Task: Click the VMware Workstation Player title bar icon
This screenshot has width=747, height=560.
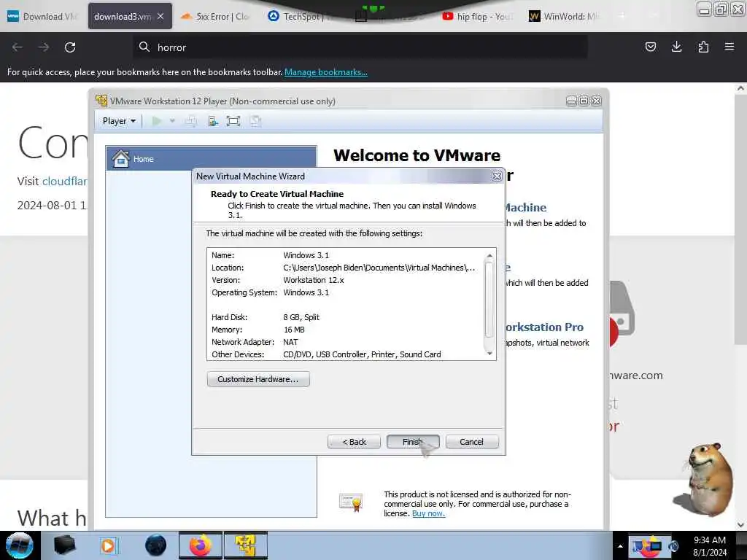Action: click(101, 101)
